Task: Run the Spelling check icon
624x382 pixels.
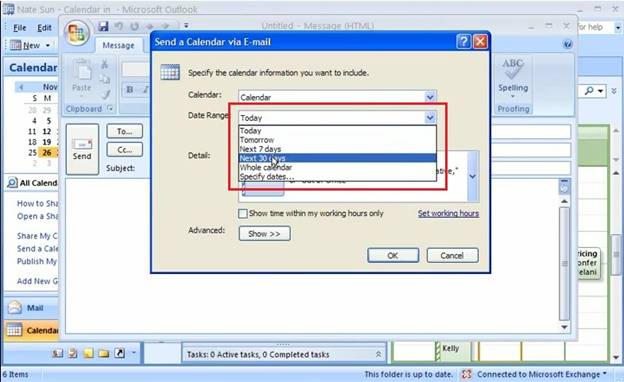Action: coord(513,69)
